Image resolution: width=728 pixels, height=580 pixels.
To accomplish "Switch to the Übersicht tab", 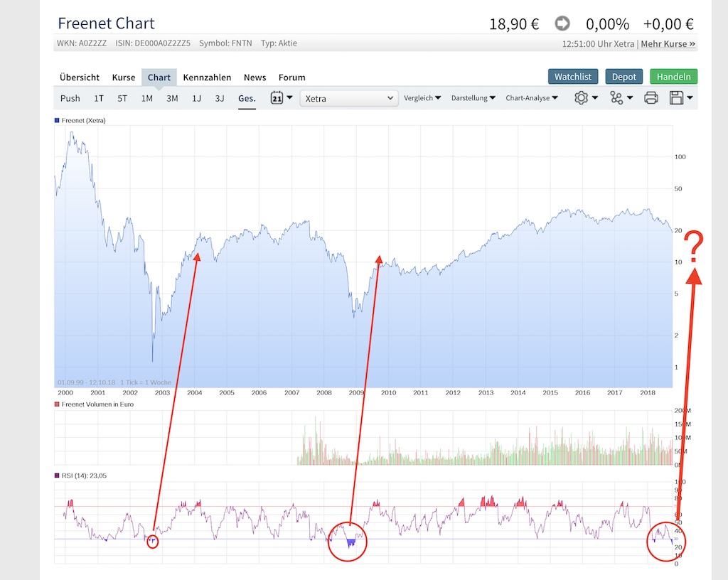I will click(80, 77).
